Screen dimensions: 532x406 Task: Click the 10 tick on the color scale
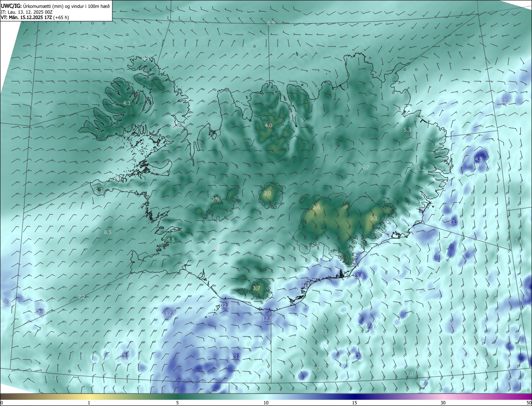tap(266, 403)
